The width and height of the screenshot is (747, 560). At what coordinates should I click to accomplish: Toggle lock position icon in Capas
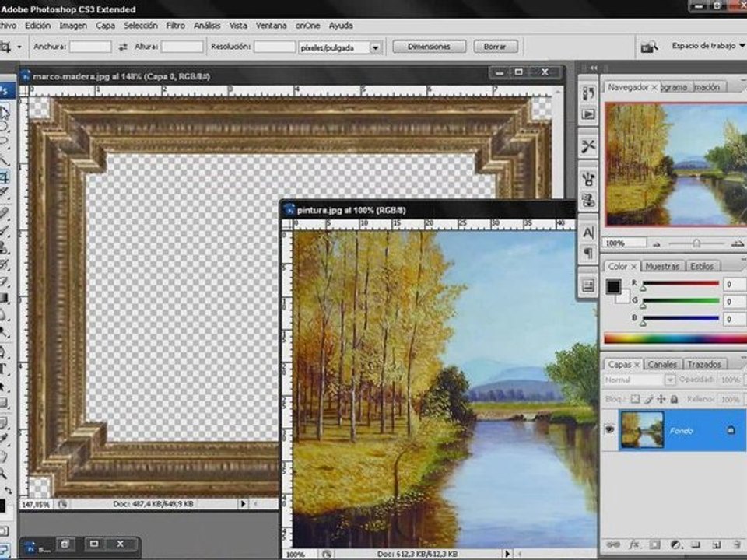click(661, 399)
